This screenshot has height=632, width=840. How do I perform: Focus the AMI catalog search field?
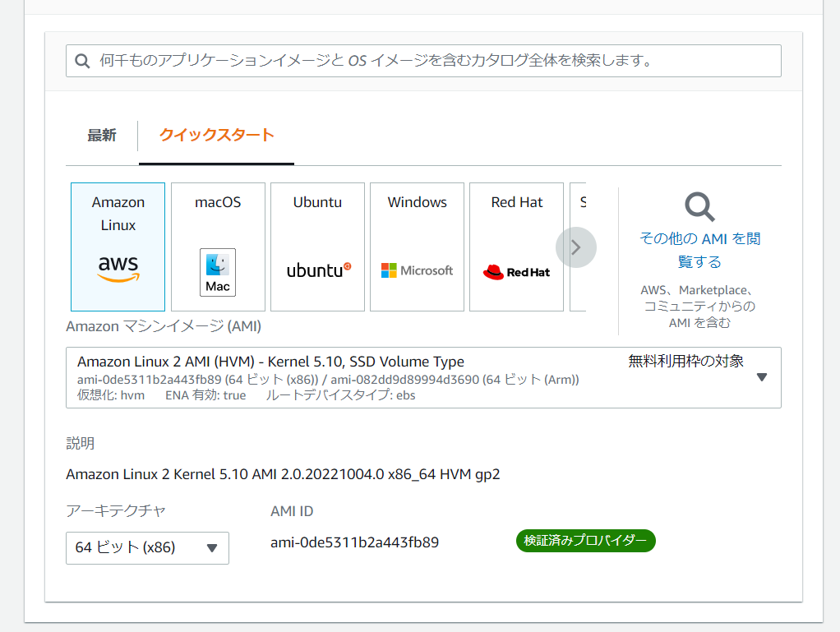[x=436, y=61]
